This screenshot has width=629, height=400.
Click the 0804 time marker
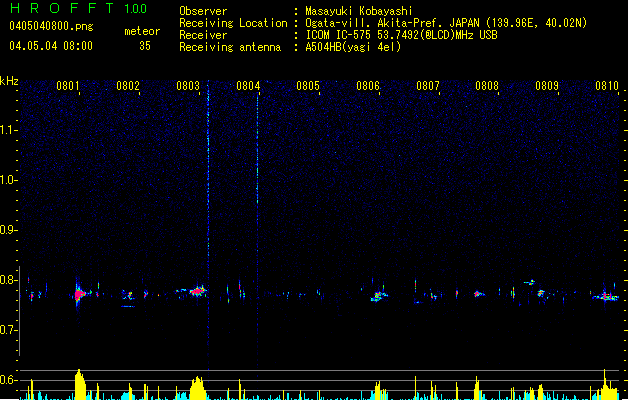[248, 86]
